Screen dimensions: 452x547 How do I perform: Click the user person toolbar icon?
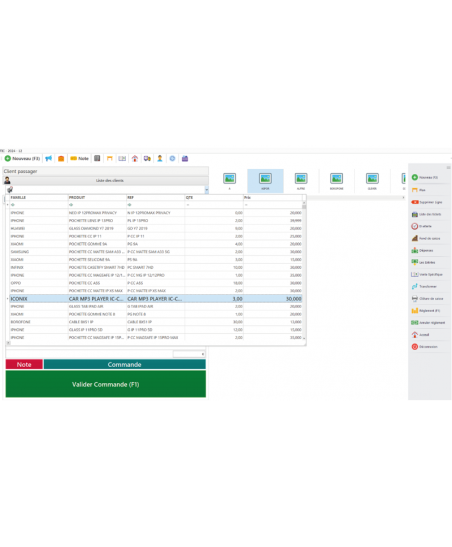point(160,159)
